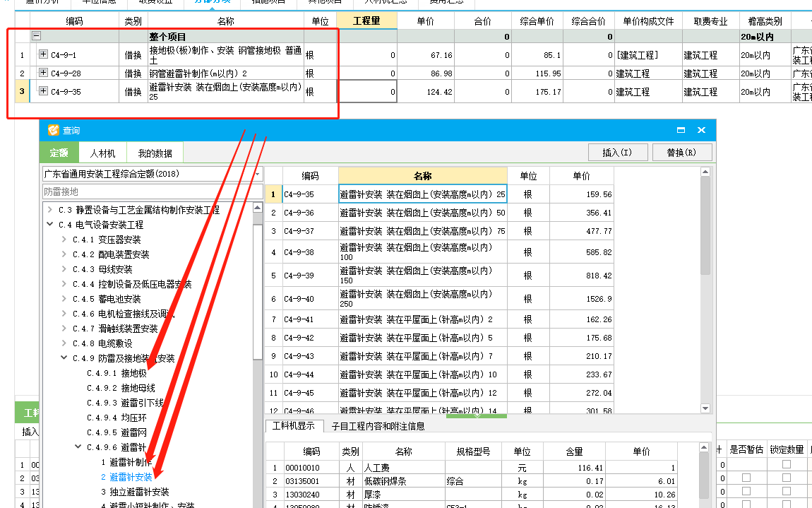Select quota row C4-9-36
This screenshot has height=508, width=812.
click(439, 213)
